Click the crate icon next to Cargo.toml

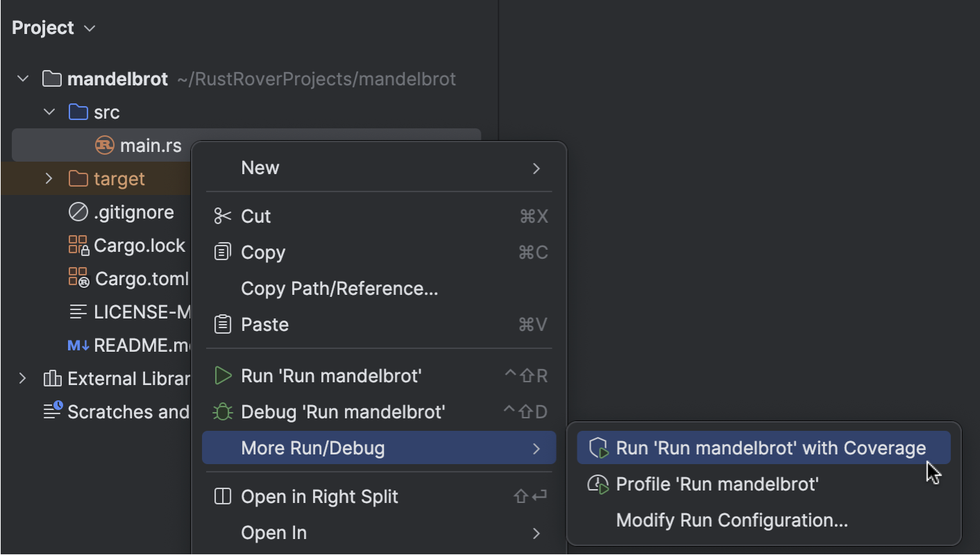tap(78, 278)
